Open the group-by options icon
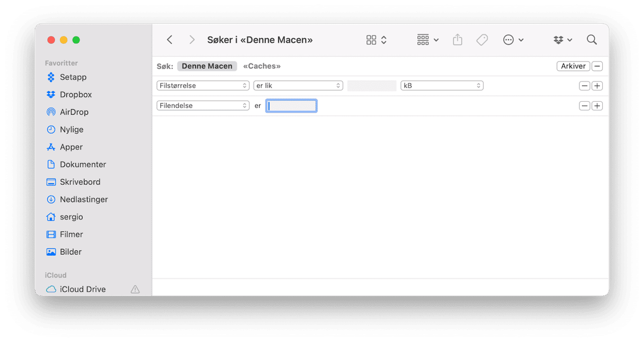The image size is (644, 342). (428, 40)
